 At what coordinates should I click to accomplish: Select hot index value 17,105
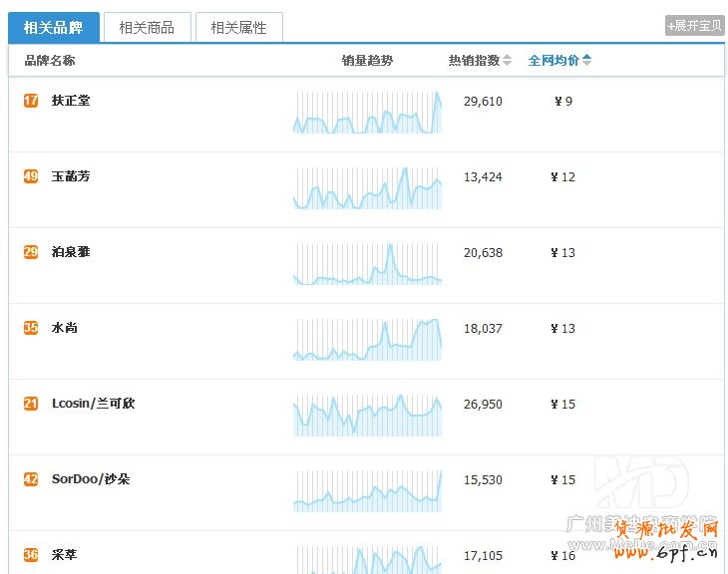tap(483, 555)
